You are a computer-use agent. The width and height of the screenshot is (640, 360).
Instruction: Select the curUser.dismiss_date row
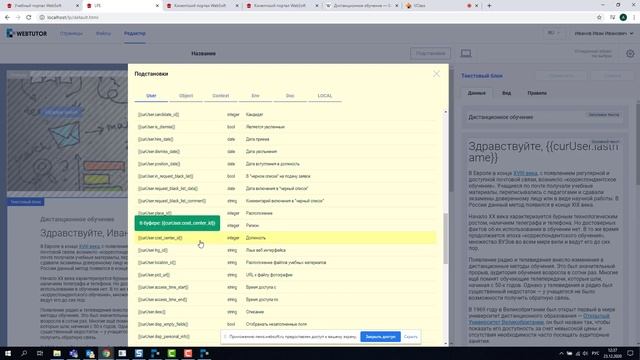point(285,151)
